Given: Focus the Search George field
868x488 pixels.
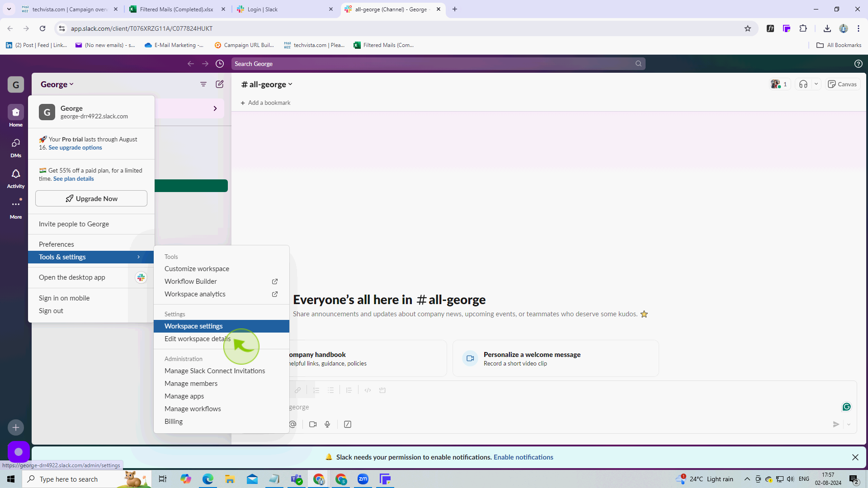Looking at the screenshot, I should click(438, 64).
